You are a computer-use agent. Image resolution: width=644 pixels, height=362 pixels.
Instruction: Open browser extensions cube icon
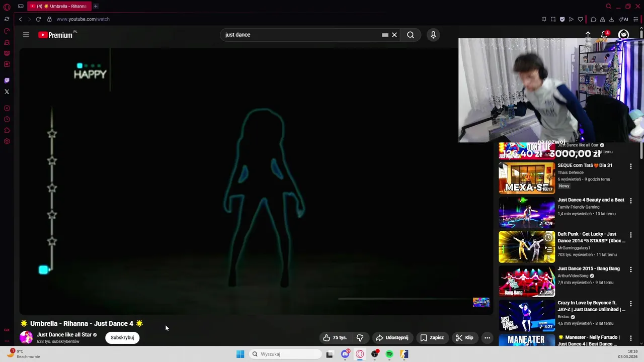click(x=593, y=19)
